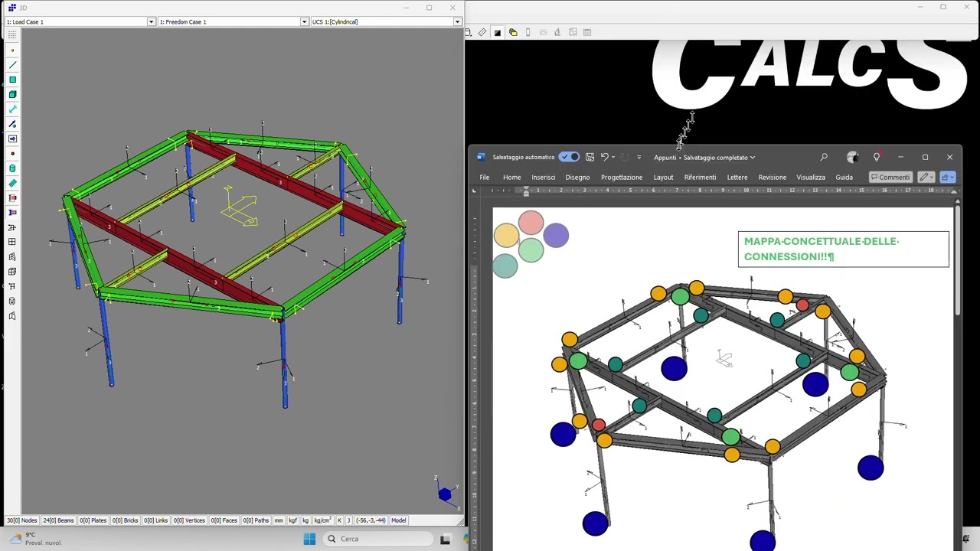
Task: Select the link element tool
Action: [x=12, y=109]
